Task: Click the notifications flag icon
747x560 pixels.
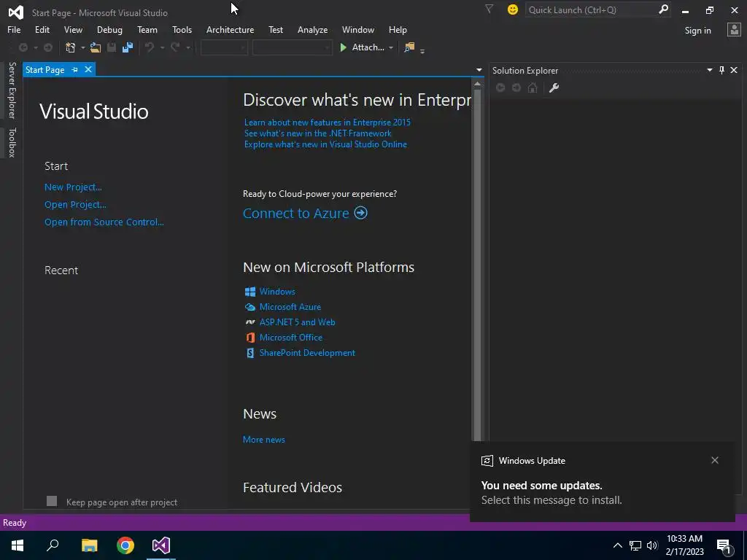Action: (x=489, y=9)
